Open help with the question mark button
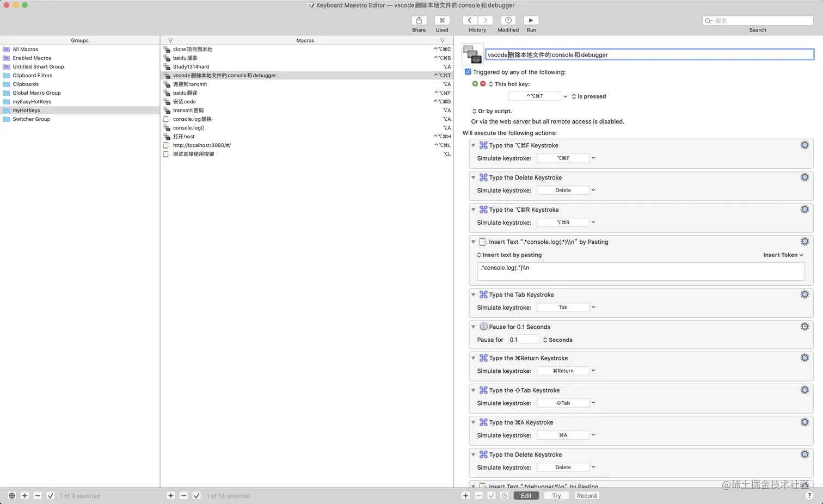 [809, 496]
